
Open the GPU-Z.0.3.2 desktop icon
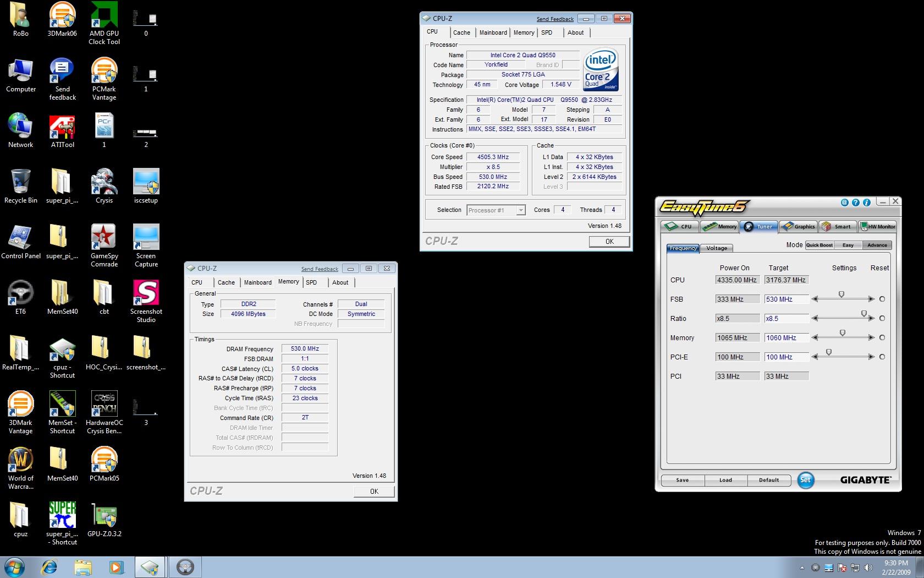[x=104, y=520]
